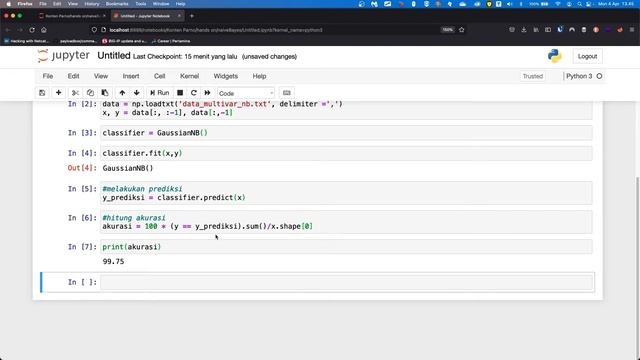Click the localhost address bar
Viewport: 640px width, 360px height.
[x=269, y=30]
